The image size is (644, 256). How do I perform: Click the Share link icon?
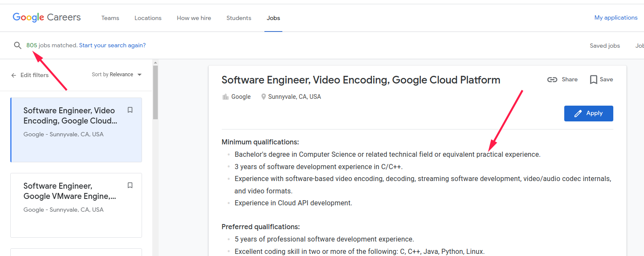pyautogui.click(x=552, y=80)
